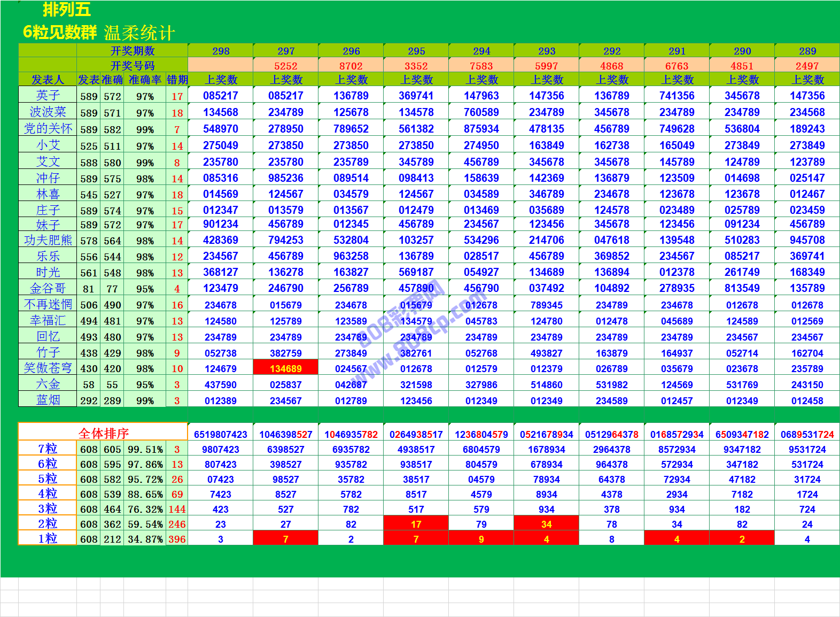Click the 排列五 title text
Viewport: 840px width, 617px height.
67,10
